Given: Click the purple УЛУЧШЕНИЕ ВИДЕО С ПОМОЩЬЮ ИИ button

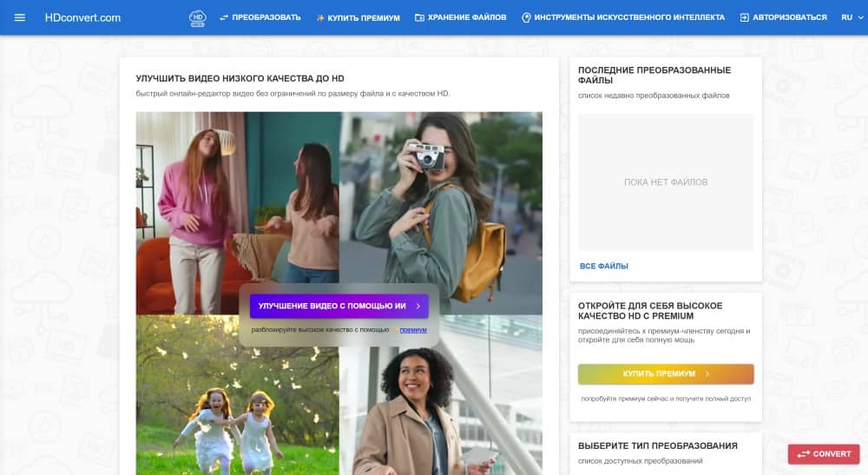Looking at the screenshot, I should pyautogui.click(x=339, y=306).
